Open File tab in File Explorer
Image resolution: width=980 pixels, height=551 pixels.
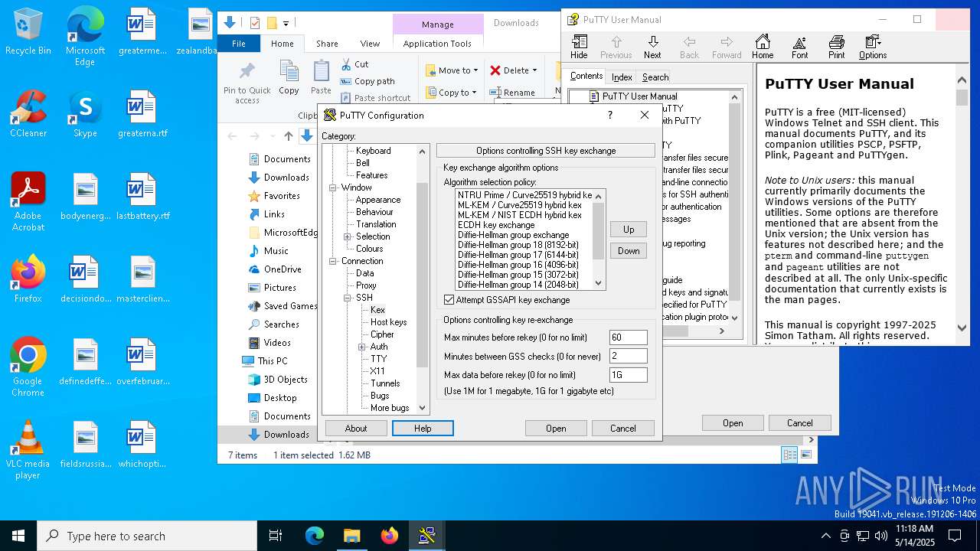(x=239, y=44)
